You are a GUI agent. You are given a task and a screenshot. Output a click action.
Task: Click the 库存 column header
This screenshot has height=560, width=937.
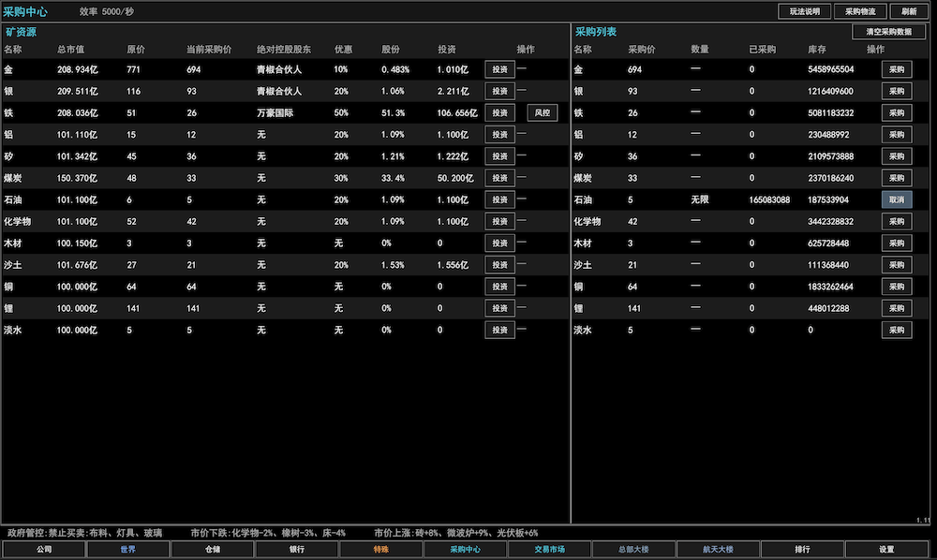coord(817,50)
